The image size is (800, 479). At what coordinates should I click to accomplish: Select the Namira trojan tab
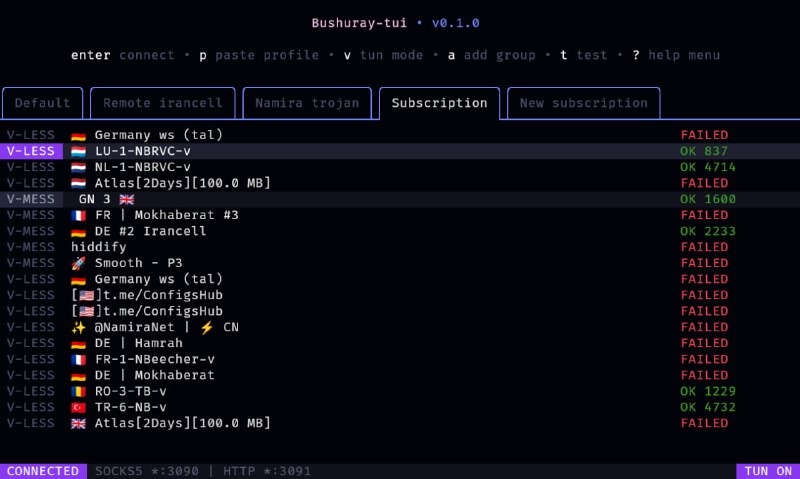(x=307, y=103)
